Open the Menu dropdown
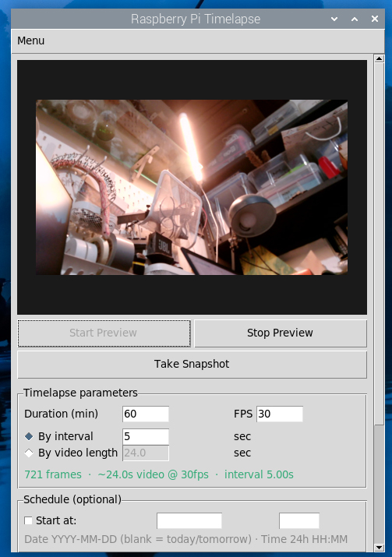The height and width of the screenshot is (557, 392). (31, 41)
